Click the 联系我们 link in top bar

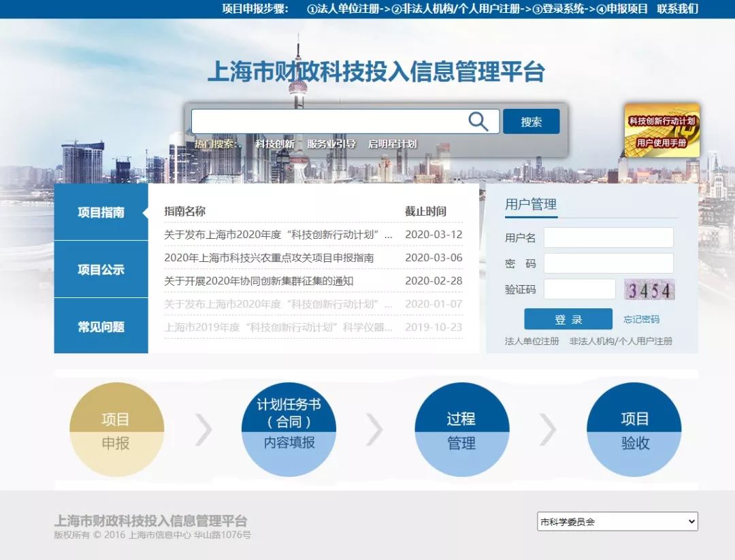[677, 9]
